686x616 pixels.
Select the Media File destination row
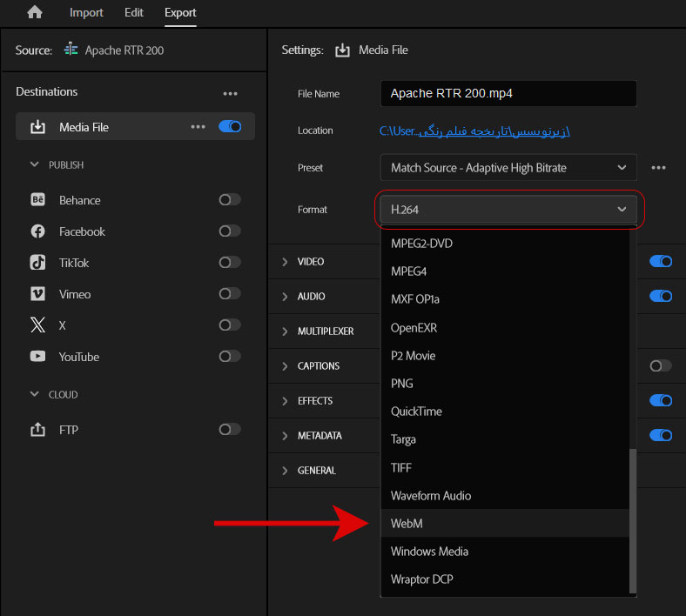[x=135, y=127]
